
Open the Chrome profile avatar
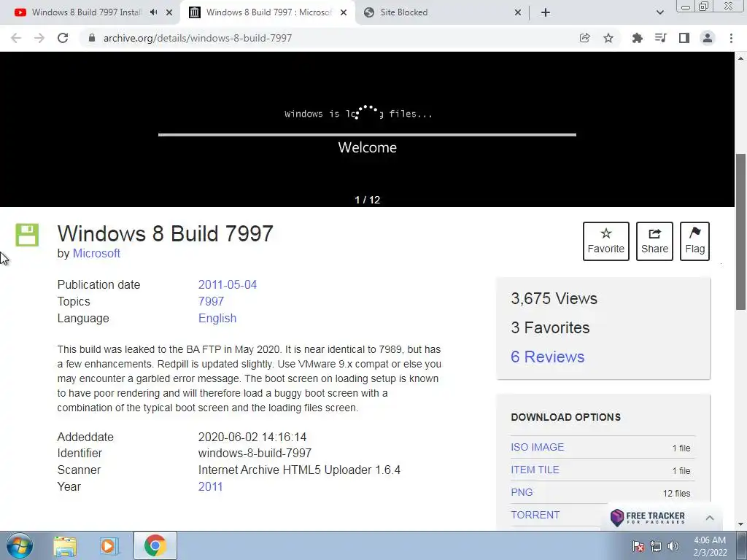pos(708,38)
